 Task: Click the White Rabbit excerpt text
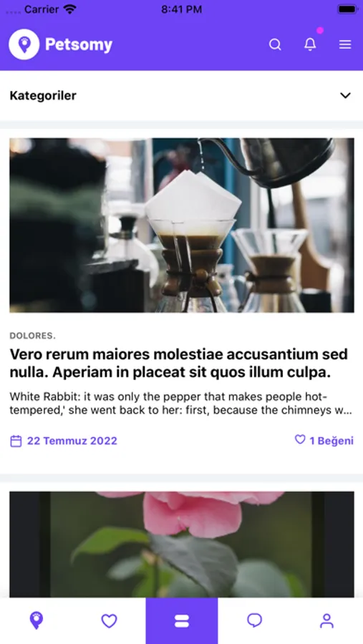(181, 404)
